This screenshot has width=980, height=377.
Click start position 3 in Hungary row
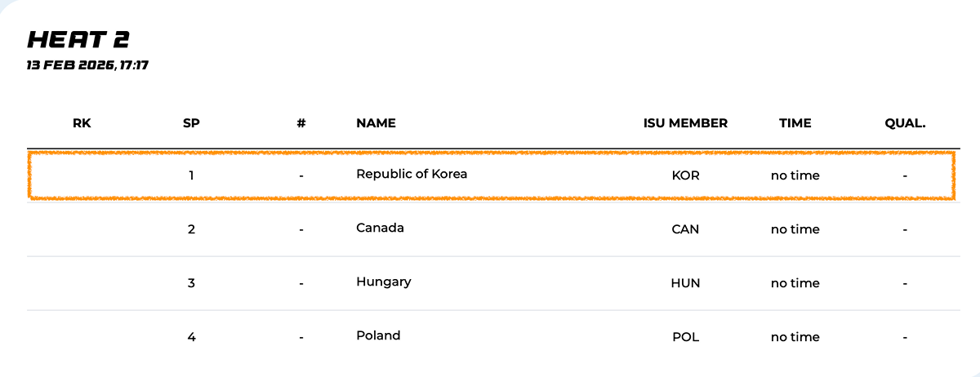click(x=191, y=283)
